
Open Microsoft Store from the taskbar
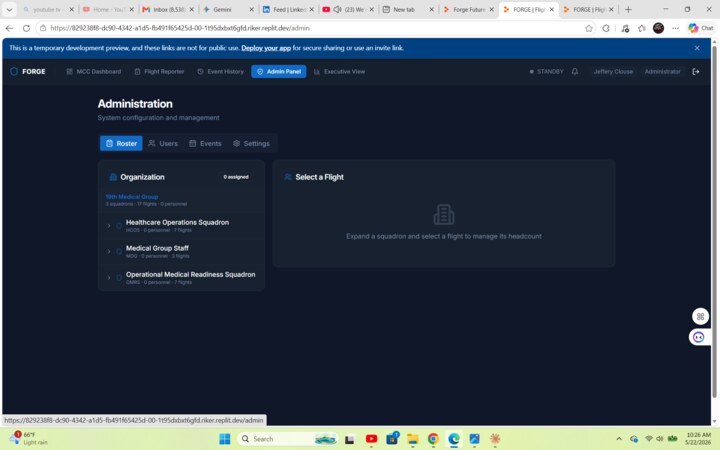point(392,439)
